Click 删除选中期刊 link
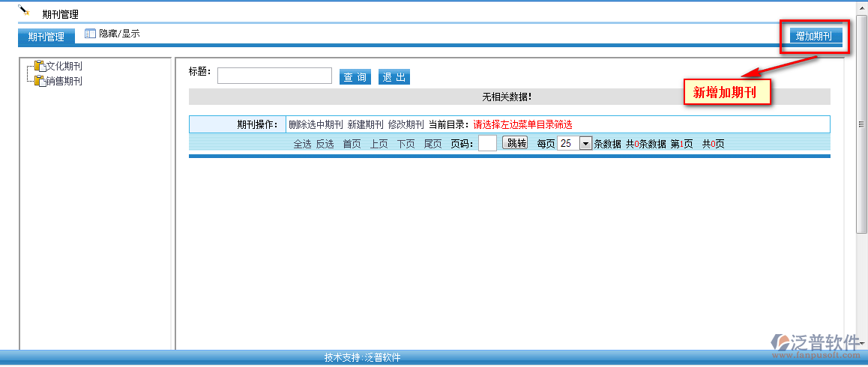Image resolution: width=868 pixels, height=367 pixels. click(316, 124)
